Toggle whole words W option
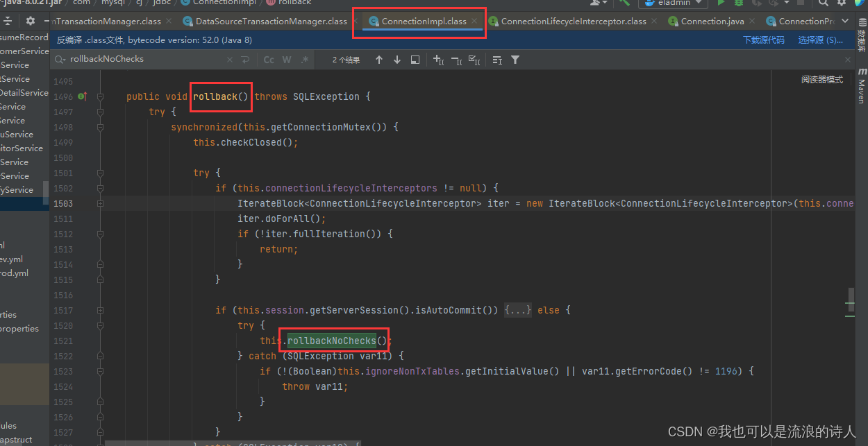The width and height of the screenshot is (868, 446). click(287, 60)
